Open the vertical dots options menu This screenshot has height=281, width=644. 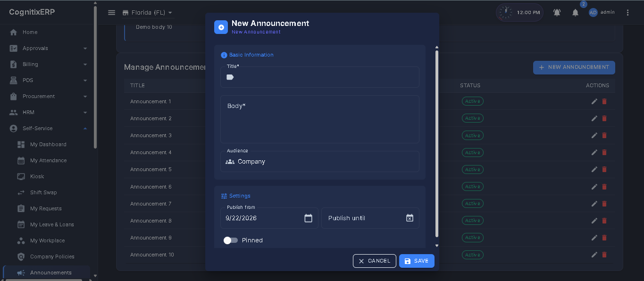(627, 13)
